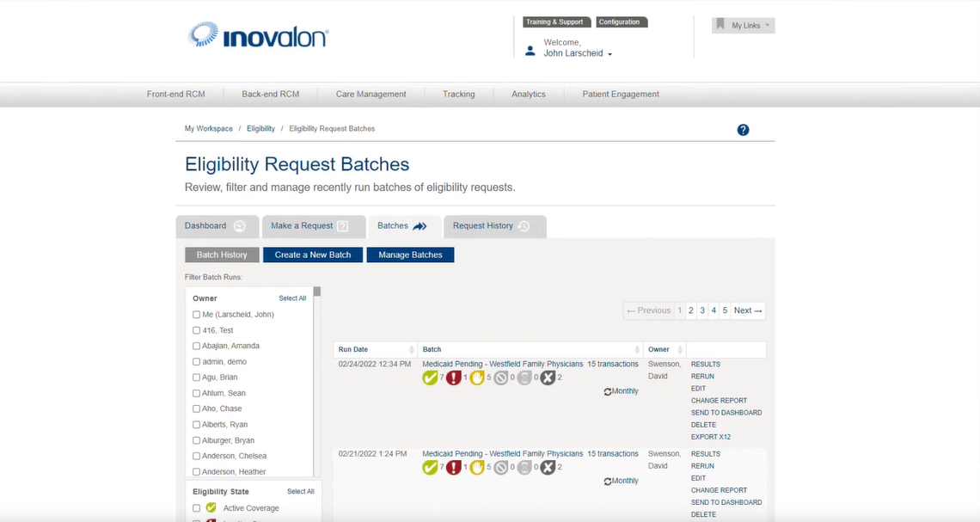Click dark X icon in 02/24/2022 batch
The image size is (980, 522).
coord(548,378)
